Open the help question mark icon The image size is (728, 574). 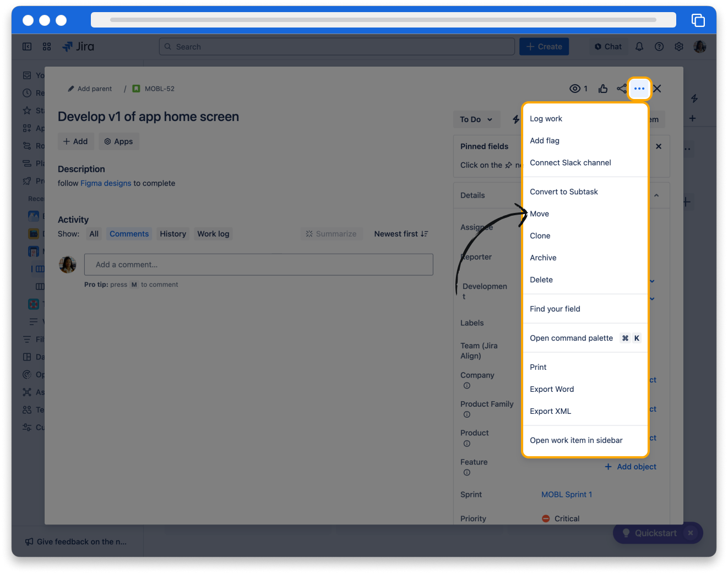coord(659,47)
